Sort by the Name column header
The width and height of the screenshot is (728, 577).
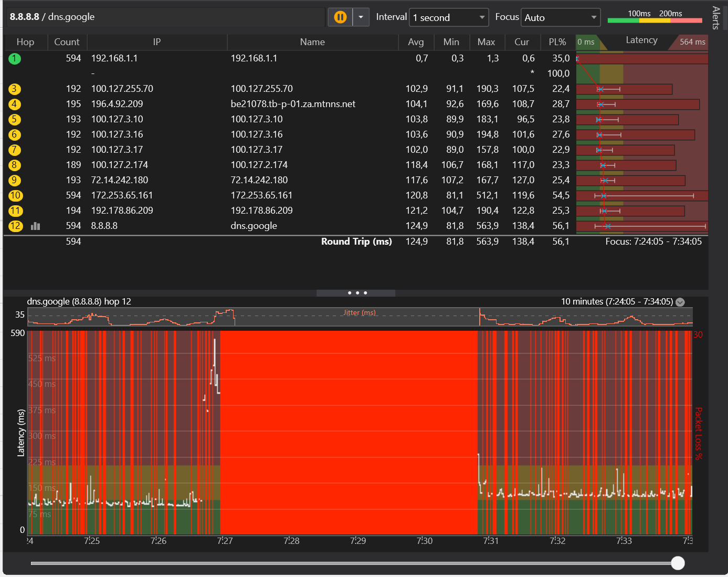coord(312,42)
